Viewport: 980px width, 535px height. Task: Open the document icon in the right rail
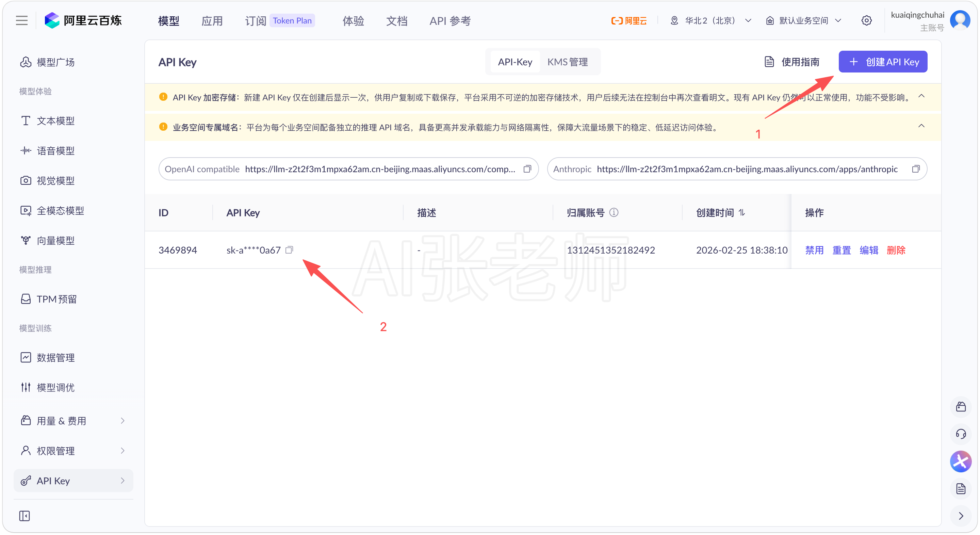(x=961, y=489)
